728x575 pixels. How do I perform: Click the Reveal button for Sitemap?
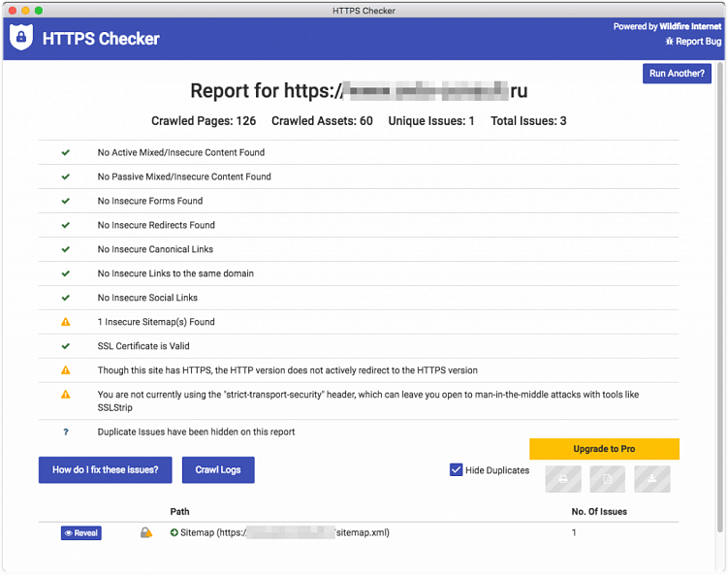click(x=81, y=532)
